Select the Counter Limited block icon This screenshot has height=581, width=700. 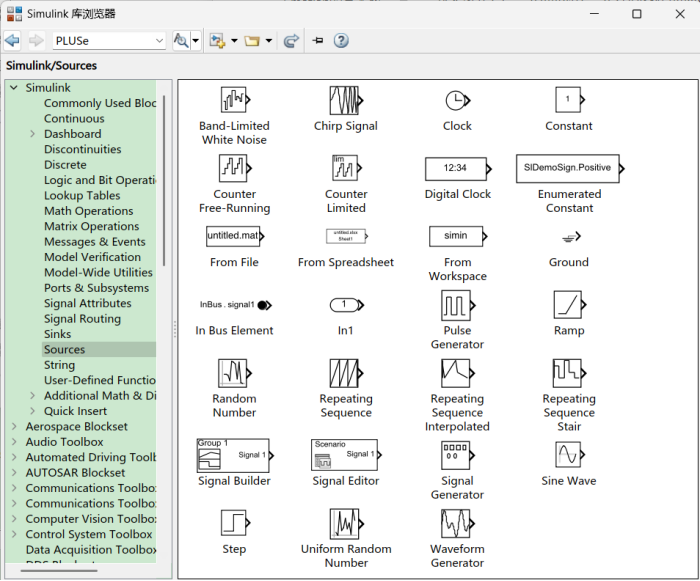tap(346, 168)
